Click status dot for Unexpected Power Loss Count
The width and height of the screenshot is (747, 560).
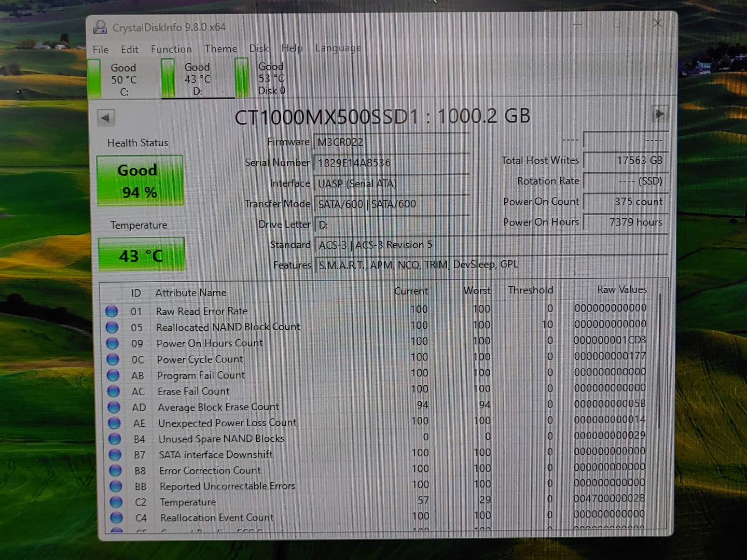point(115,423)
